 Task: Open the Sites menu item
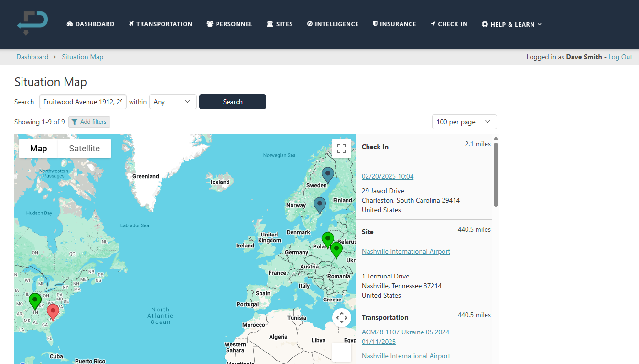[280, 24]
